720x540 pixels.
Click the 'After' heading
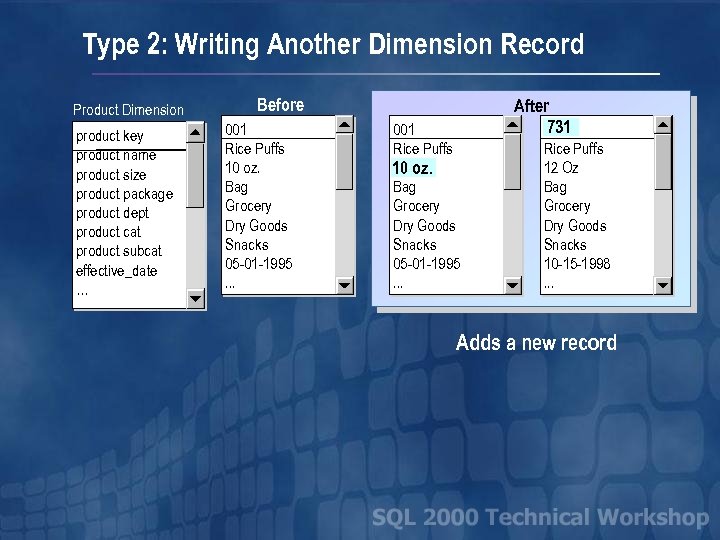tap(531, 106)
